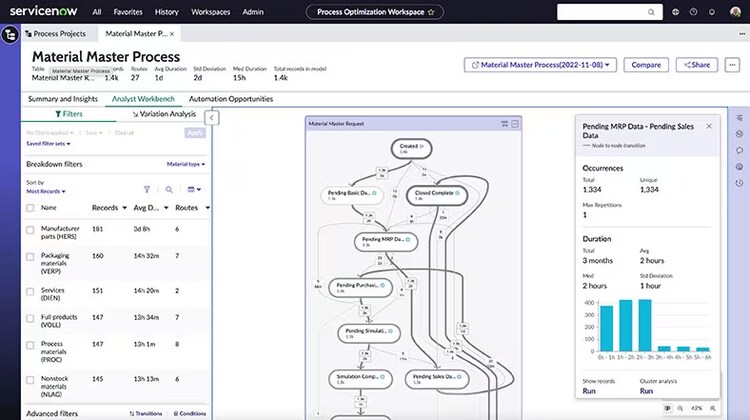
Task: Click the fourth icon in right rail
Action: (739, 166)
